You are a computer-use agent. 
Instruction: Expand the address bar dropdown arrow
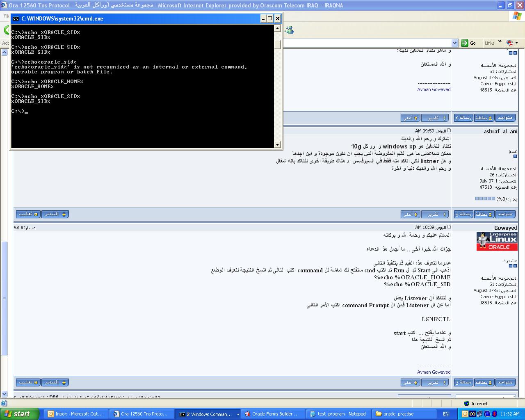(x=454, y=43)
